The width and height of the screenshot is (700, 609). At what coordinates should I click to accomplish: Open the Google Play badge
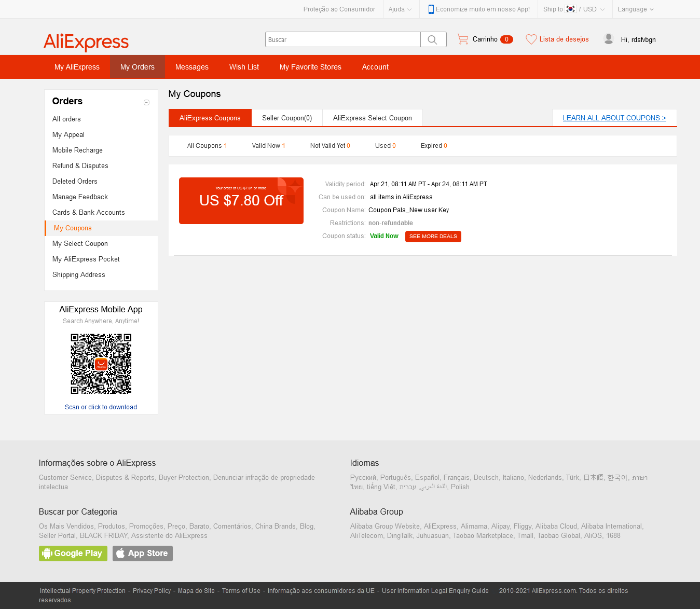[73, 553]
